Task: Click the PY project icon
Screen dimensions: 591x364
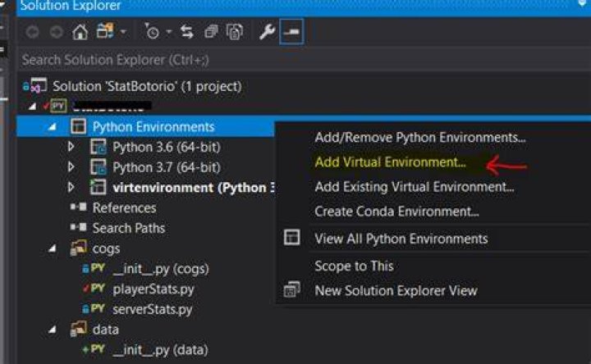Action: point(57,106)
